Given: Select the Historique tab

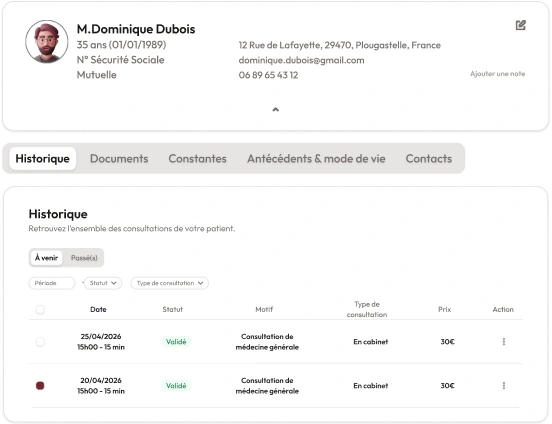Looking at the screenshot, I should tap(43, 158).
